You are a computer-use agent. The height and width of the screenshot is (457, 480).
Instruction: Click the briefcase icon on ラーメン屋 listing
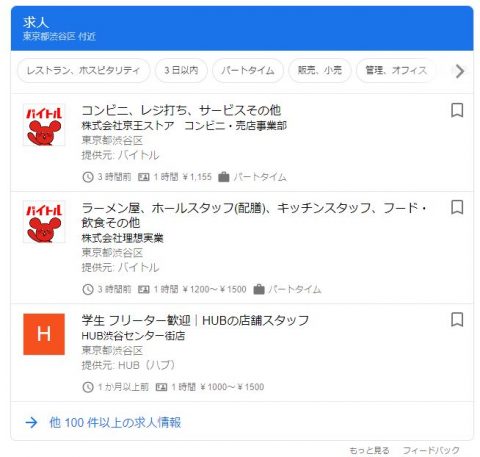pyautogui.click(x=259, y=289)
